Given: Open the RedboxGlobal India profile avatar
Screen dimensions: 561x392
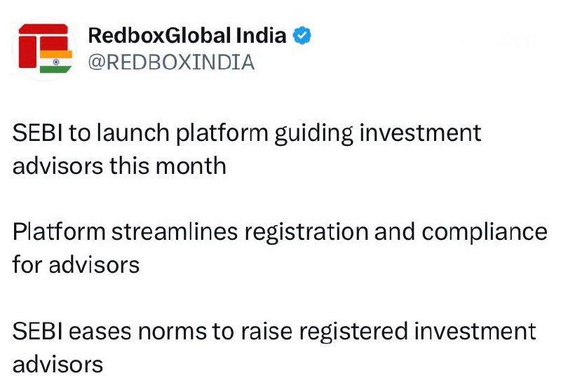Looking at the screenshot, I should 43,48.
